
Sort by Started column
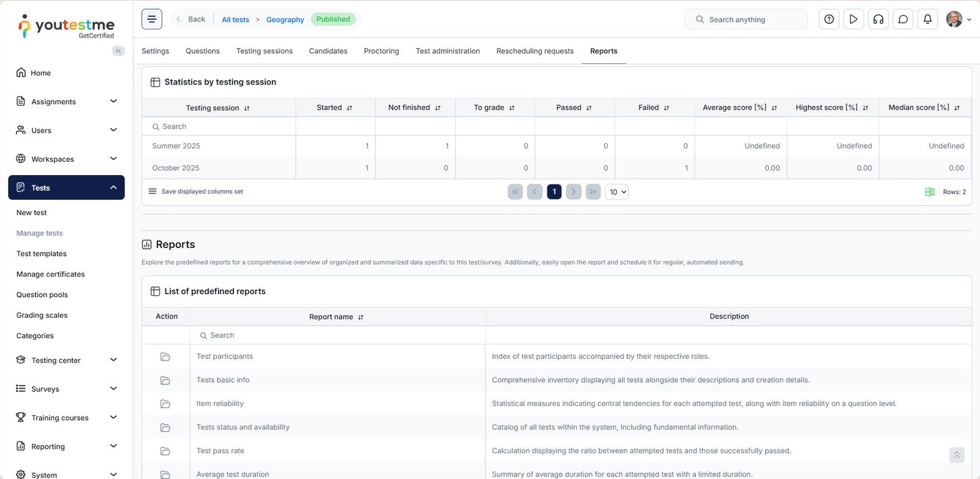tap(335, 108)
